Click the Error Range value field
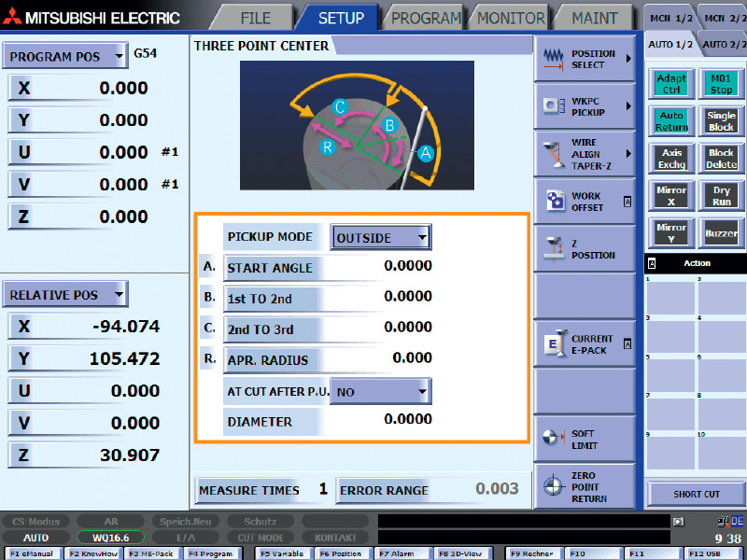The width and height of the screenshot is (747, 560). coord(476,490)
